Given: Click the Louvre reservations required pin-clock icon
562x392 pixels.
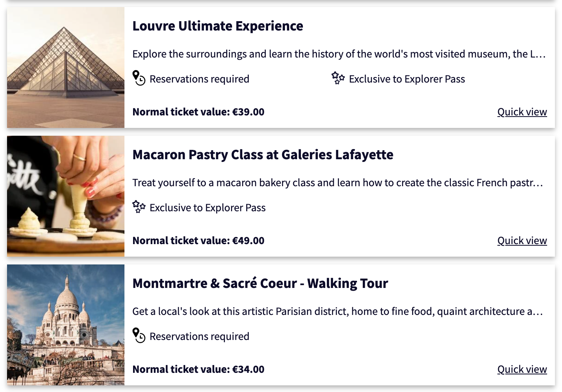Looking at the screenshot, I should point(139,78).
